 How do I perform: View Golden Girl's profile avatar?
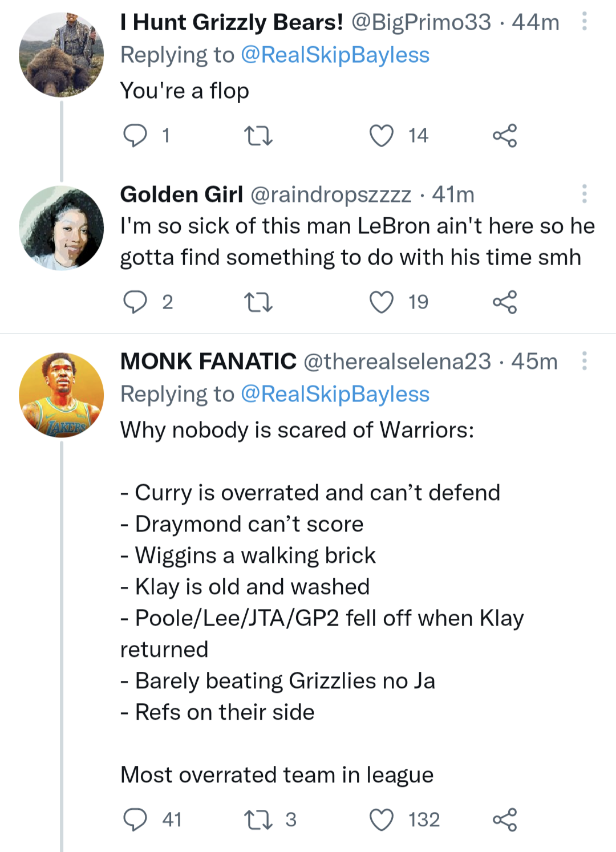tap(62, 228)
